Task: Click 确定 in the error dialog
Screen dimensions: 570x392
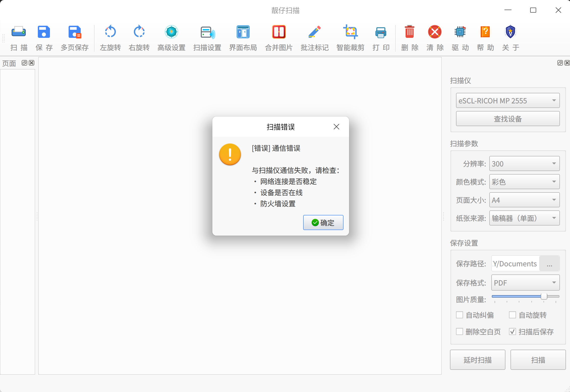Action: coord(323,222)
